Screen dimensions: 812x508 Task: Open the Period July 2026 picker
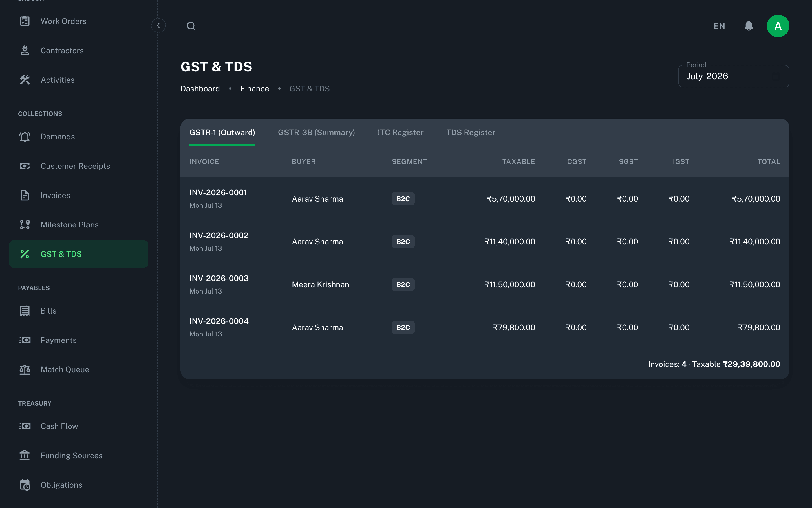click(x=734, y=76)
